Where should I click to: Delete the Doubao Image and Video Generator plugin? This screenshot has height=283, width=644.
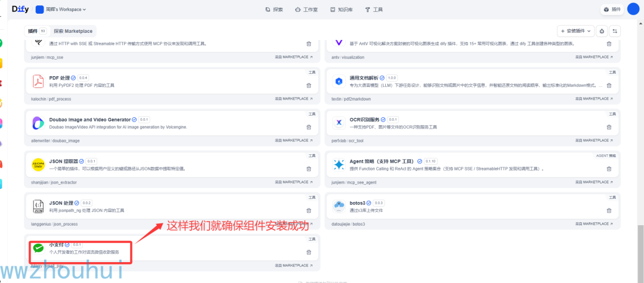(308, 127)
